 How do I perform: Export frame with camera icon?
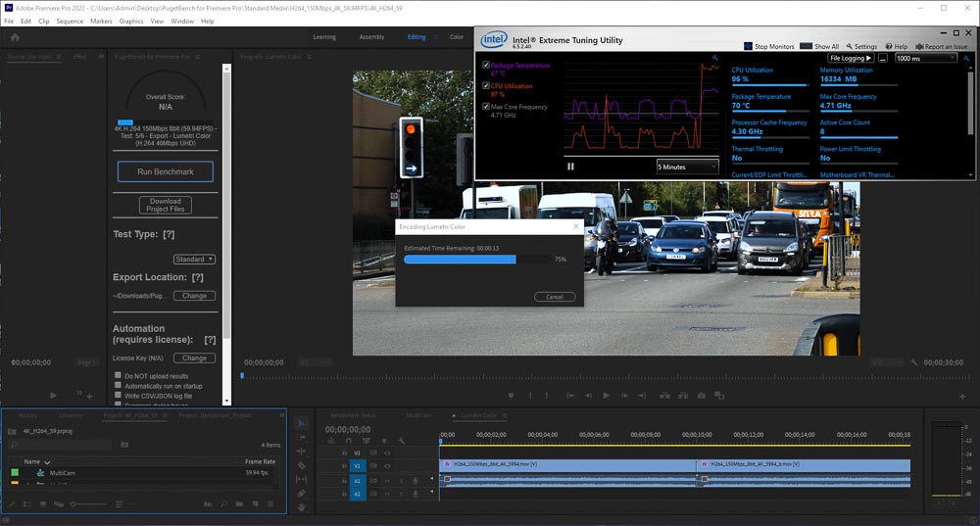pos(702,396)
